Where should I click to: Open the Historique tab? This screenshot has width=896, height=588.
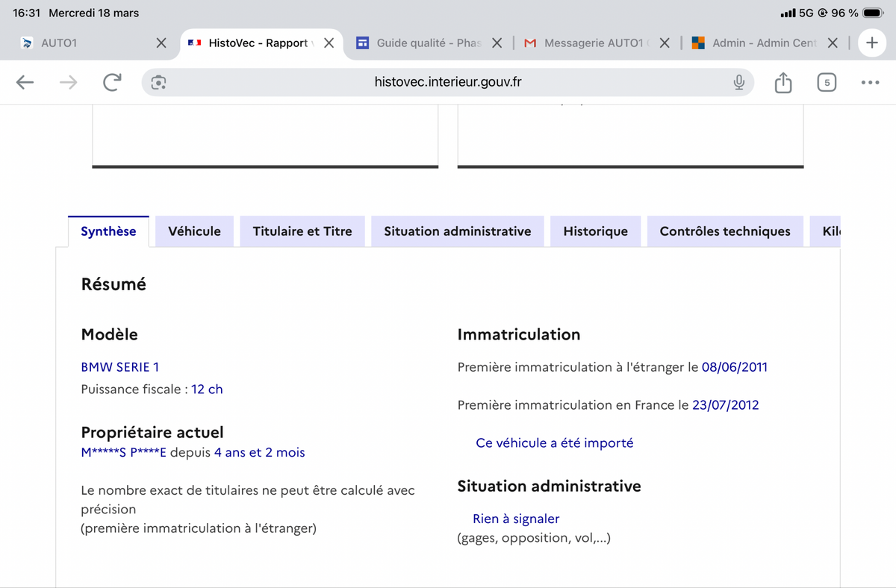click(595, 231)
